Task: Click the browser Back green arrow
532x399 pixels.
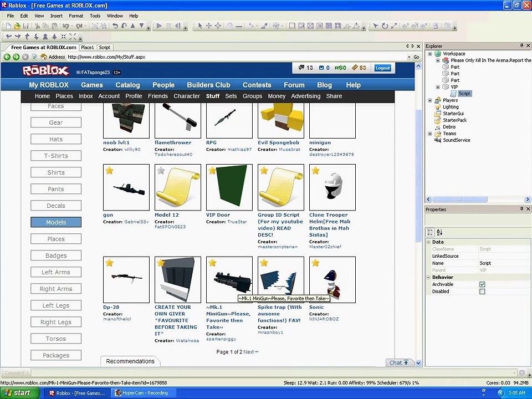Action: click(x=7, y=57)
